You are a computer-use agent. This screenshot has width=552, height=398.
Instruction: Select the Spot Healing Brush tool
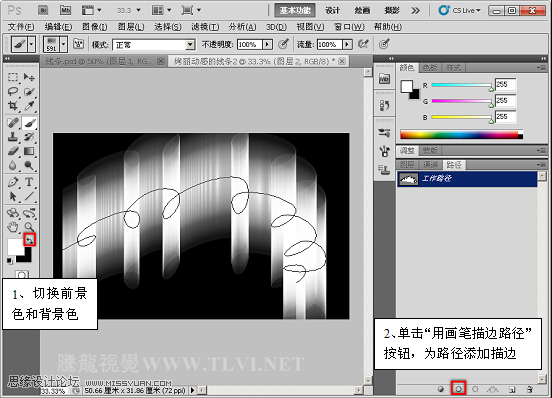point(13,123)
